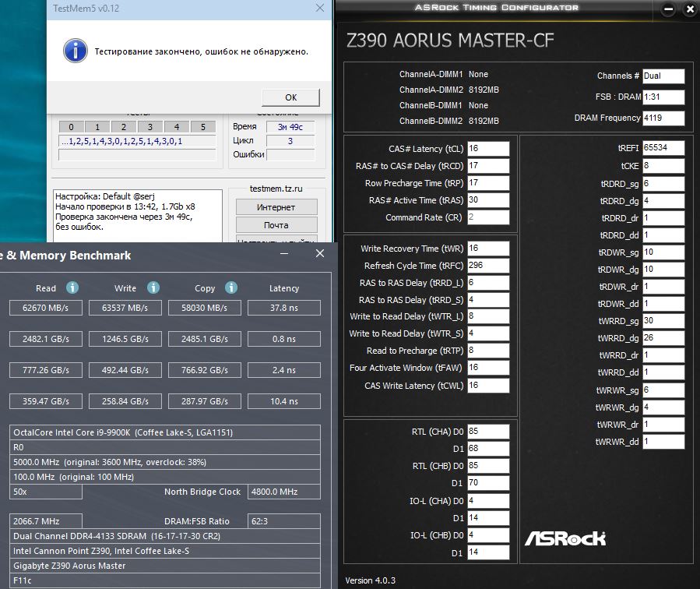Click the DRAM Frequency field showing 4119

click(x=663, y=118)
